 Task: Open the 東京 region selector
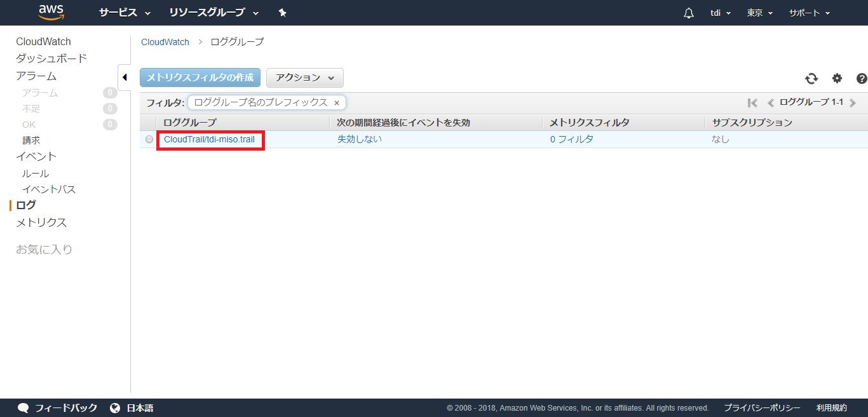coord(759,13)
